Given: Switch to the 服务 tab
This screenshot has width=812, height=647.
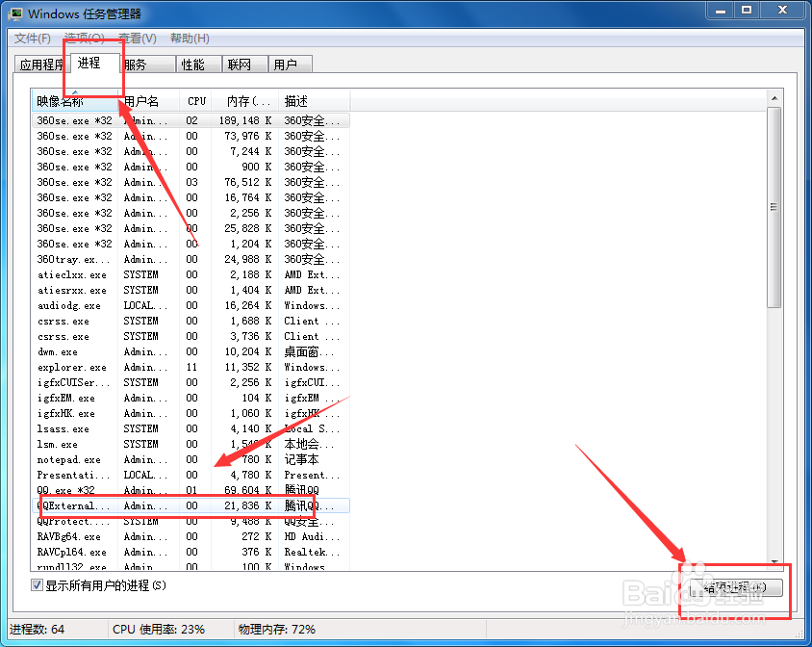Looking at the screenshot, I should coord(148,65).
